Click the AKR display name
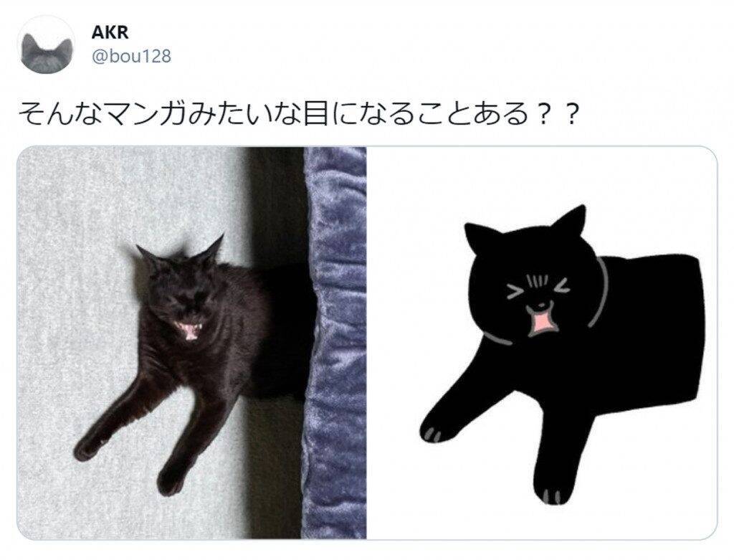 [110, 33]
